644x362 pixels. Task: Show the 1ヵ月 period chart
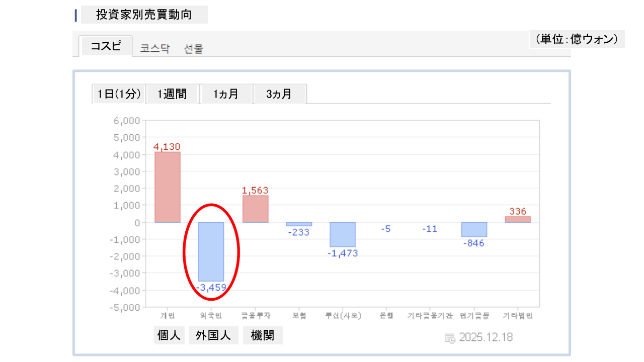pos(226,94)
